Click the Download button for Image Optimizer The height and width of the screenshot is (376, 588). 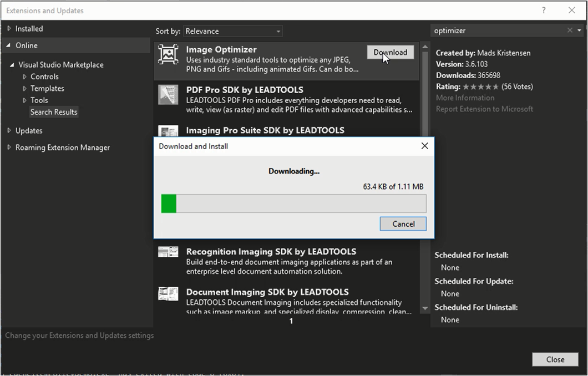tap(391, 52)
